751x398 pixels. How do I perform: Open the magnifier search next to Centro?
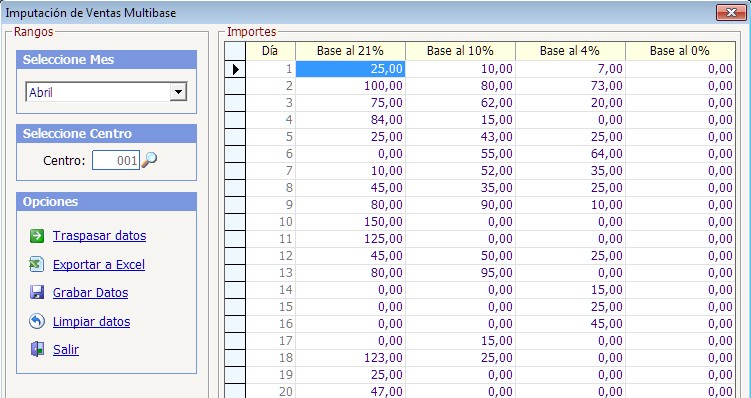click(x=149, y=160)
